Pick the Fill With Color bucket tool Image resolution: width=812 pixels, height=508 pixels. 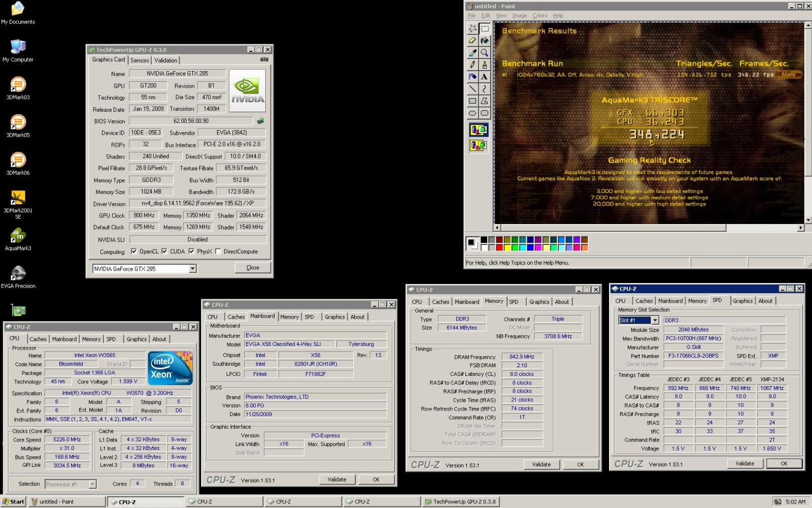(x=485, y=41)
